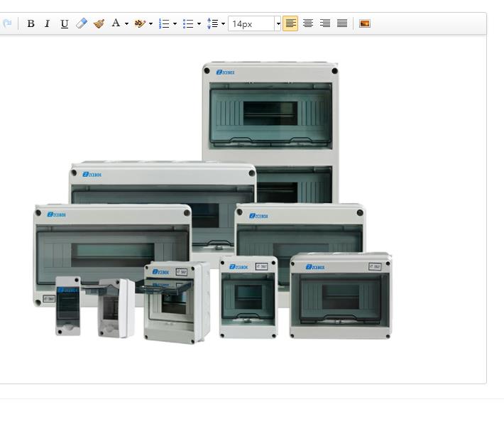This screenshot has height=424, width=504.
Task: Insert a numbered list
Action: [164, 23]
